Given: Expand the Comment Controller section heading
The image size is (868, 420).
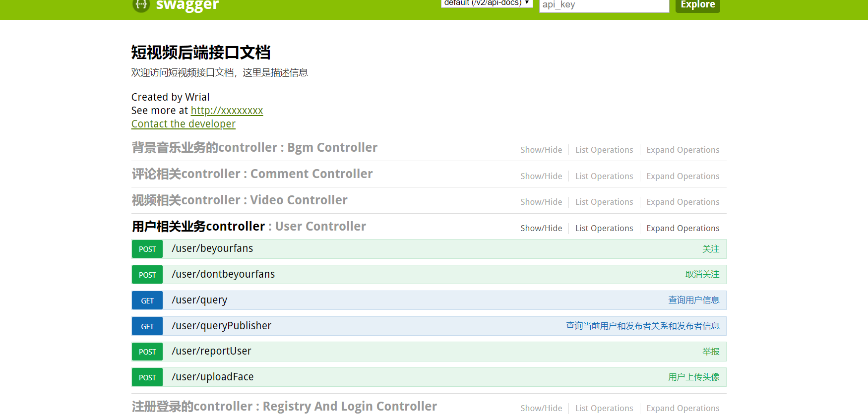Looking at the screenshot, I should (252, 174).
